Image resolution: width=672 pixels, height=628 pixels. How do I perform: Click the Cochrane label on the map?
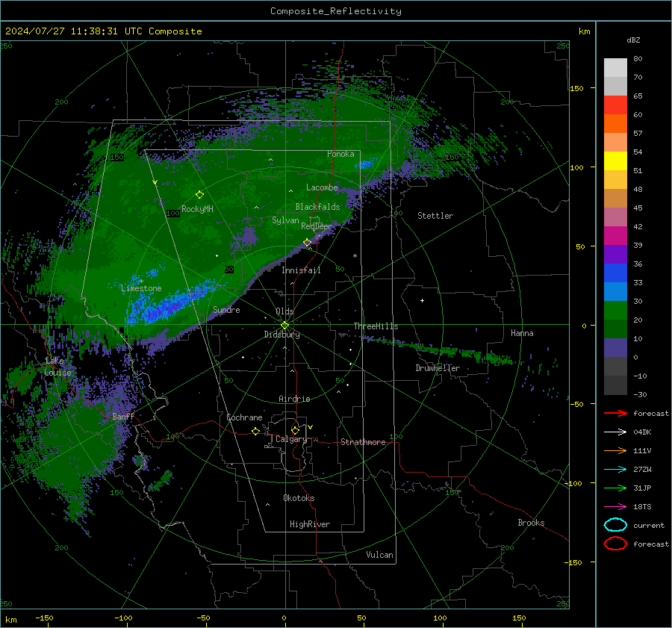[244, 417]
